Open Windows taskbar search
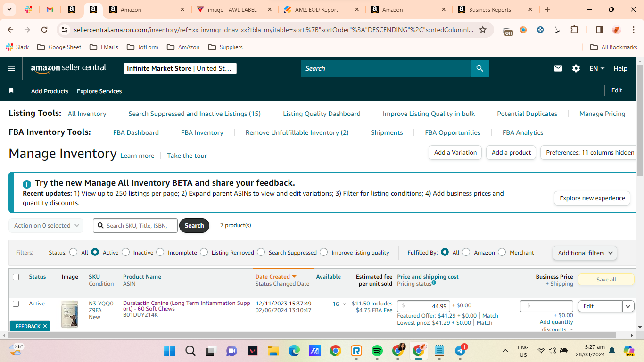This screenshot has height=362, width=644. (190, 351)
